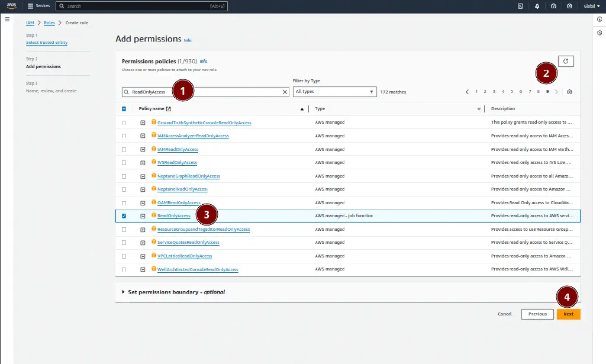The height and width of the screenshot is (364, 606).
Task: Open the Roles breadcrumb
Action: pos(49,23)
